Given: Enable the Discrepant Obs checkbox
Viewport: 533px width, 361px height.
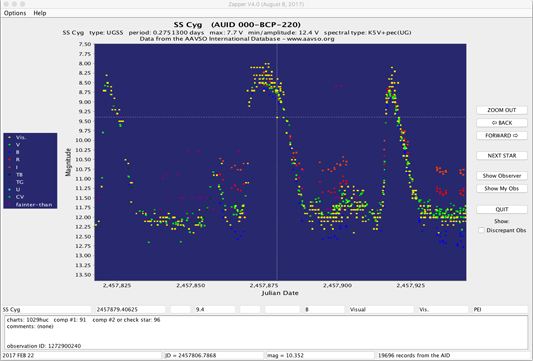Looking at the screenshot, I should click(481, 230).
